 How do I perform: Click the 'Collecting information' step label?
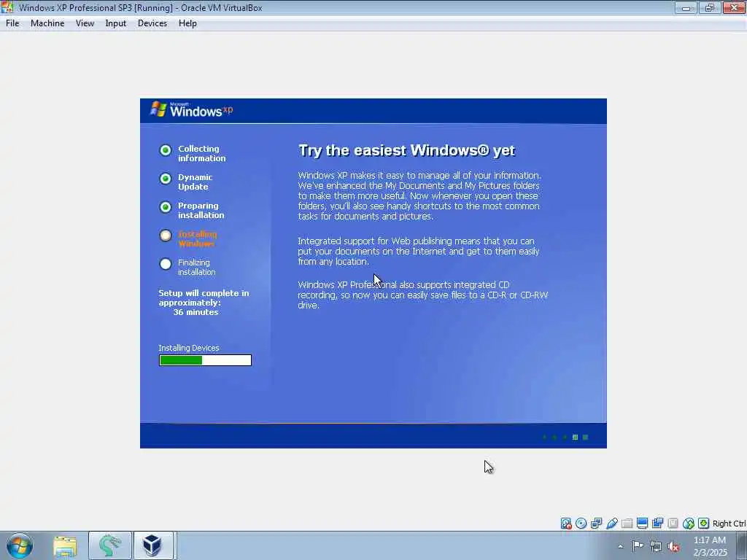pos(202,153)
